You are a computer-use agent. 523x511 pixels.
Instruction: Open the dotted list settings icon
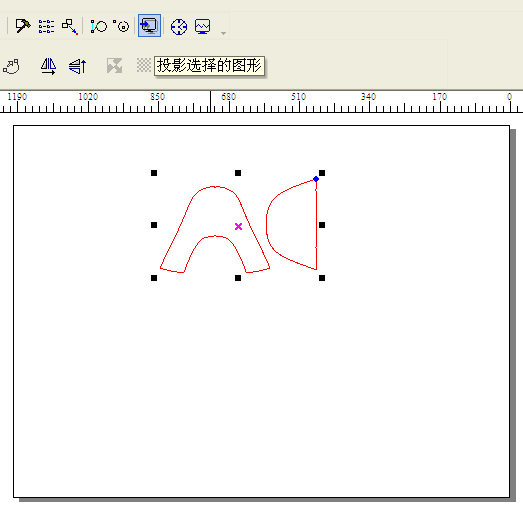pyautogui.click(x=46, y=26)
